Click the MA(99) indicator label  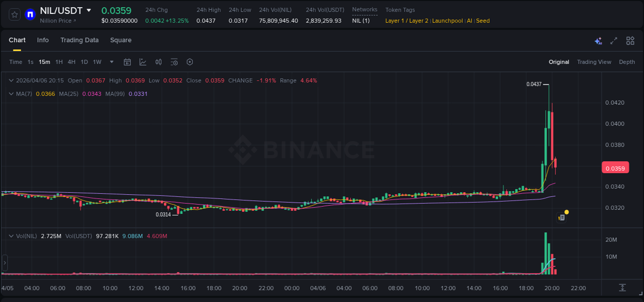(115, 94)
